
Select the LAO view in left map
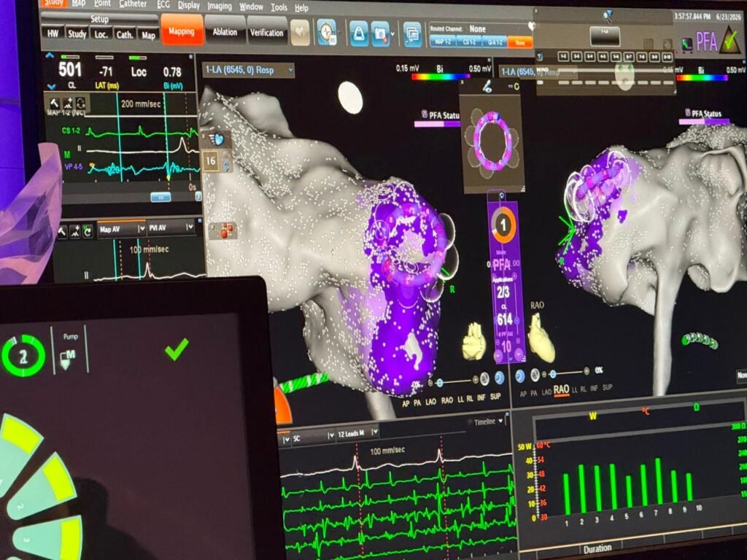point(430,402)
